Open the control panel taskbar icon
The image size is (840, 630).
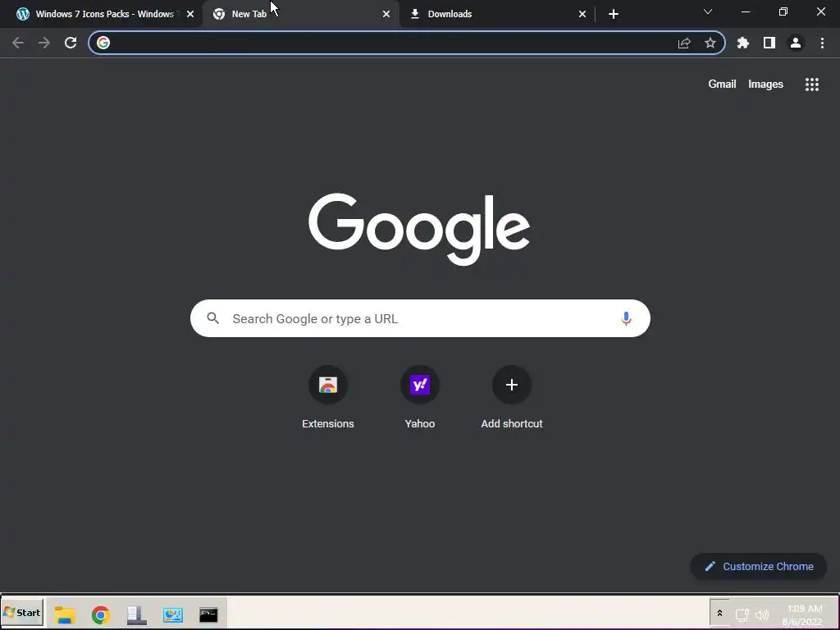[172, 614]
